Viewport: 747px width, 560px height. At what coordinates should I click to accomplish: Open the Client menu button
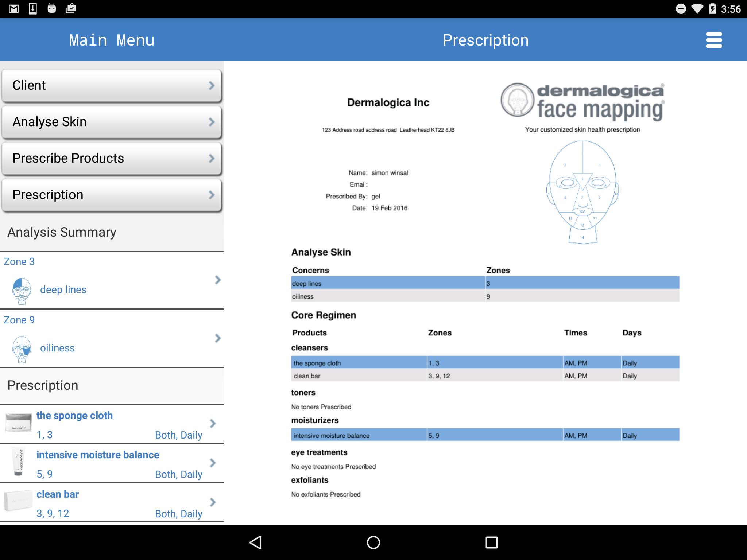pyautogui.click(x=112, y=85)
